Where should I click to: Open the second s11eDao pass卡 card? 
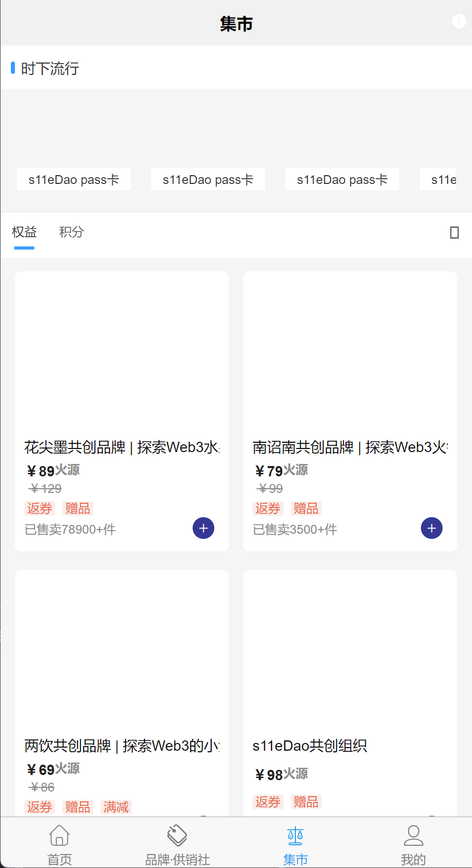208,179
